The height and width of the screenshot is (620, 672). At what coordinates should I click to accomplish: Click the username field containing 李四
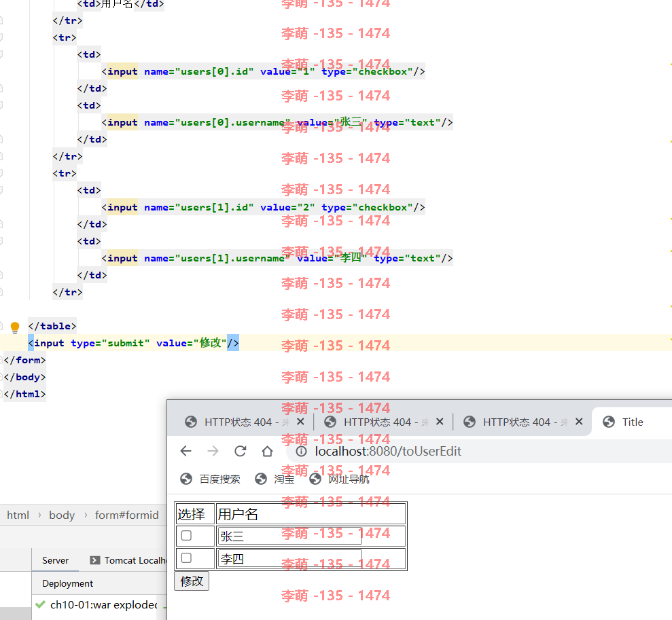pyautogui.click(x=289, y=559)
